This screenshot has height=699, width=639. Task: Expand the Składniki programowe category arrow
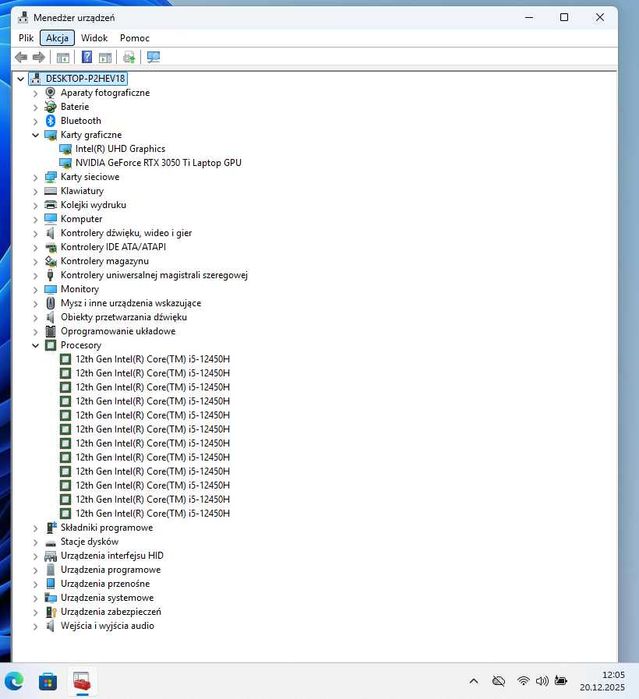point(35,528)
